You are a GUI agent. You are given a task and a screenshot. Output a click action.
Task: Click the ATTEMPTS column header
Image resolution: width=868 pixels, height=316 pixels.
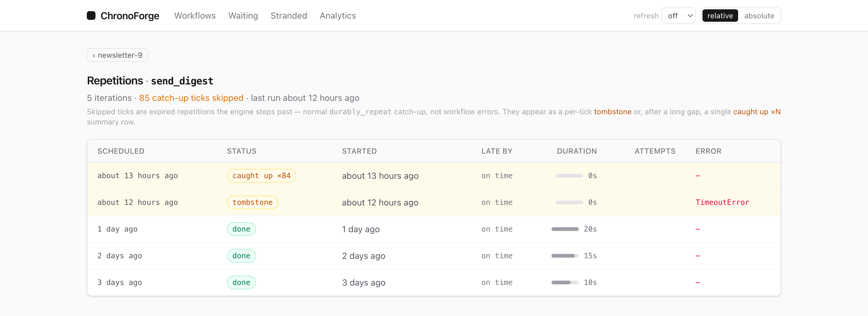[x=655, y=151]
